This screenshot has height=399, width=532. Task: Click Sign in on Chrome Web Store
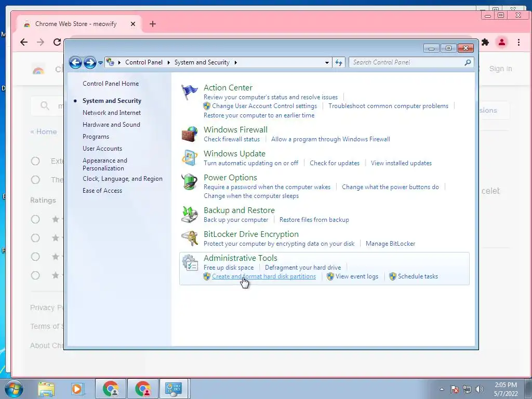point(500,69)
